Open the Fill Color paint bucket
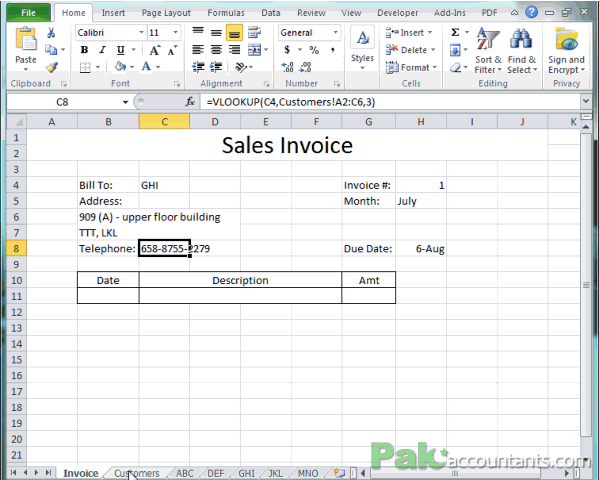 pos(120,67)
